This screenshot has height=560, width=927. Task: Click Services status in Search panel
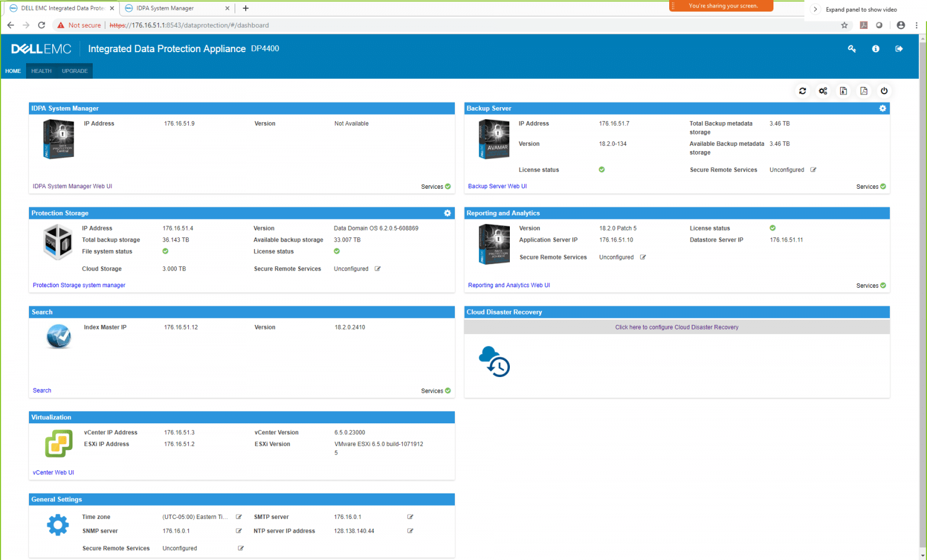(x=436, y=391)
